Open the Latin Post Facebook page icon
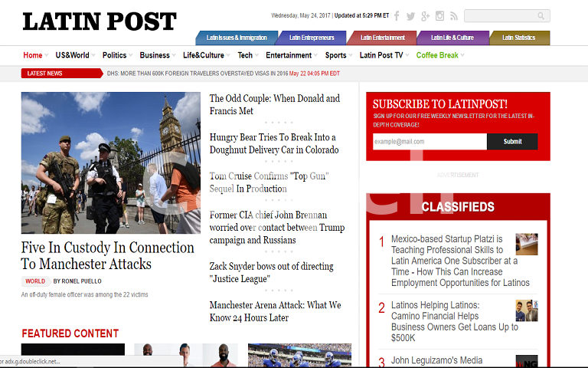 [x=398, y=16]
